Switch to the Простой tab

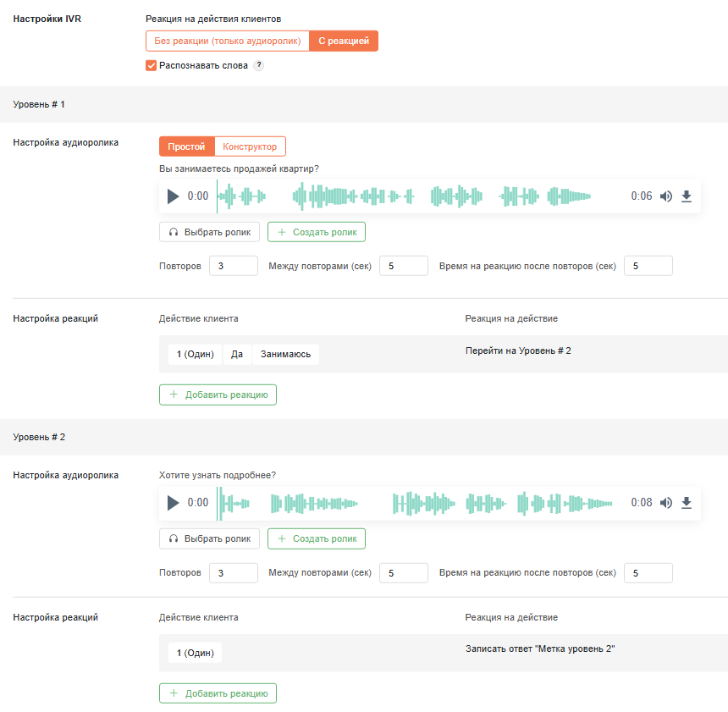(186, 146)
